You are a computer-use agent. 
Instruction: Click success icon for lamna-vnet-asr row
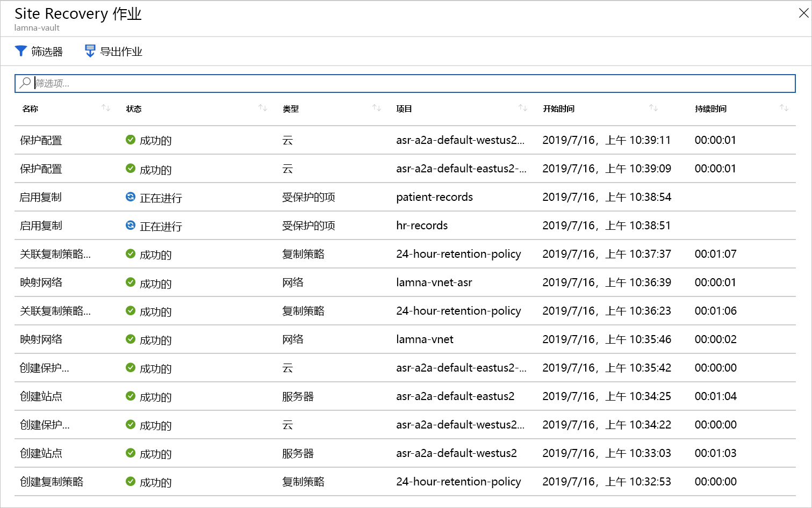tap(131, 282)
